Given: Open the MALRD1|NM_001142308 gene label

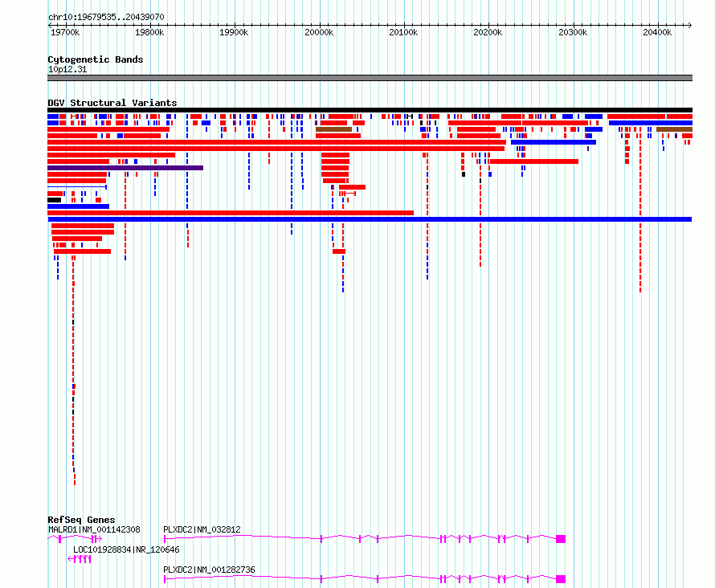Looking at the screenshot, I should pyautogui.click(x=94, y=529).
